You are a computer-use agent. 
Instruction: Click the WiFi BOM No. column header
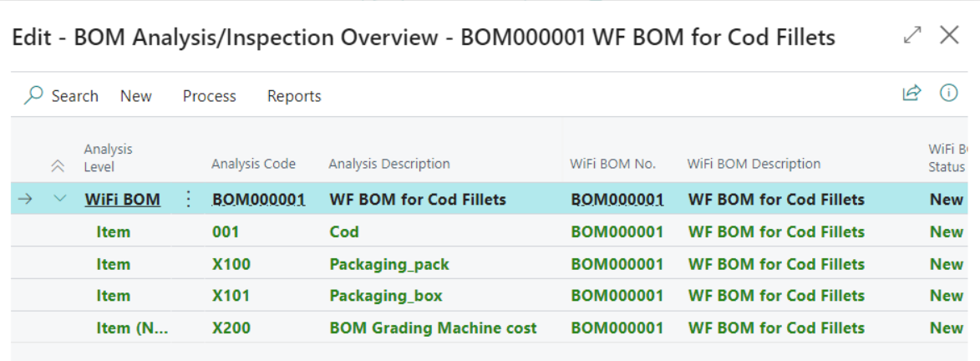coord(612,164)
